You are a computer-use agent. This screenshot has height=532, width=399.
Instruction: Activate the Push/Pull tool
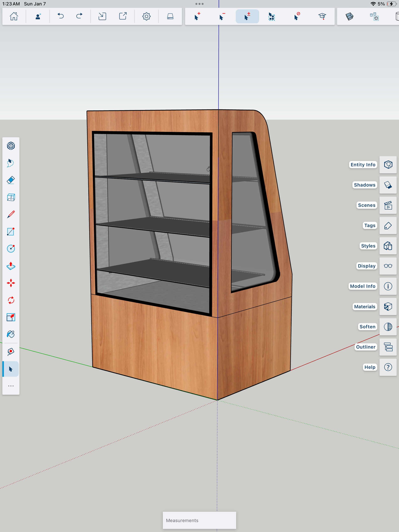[11, 266]
